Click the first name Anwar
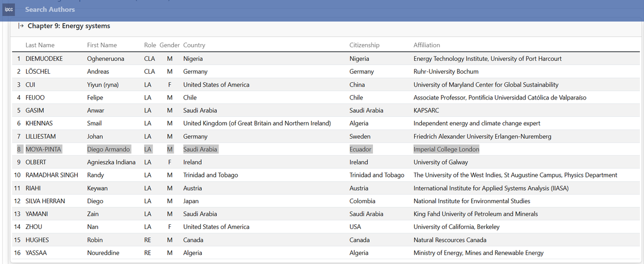Image resolution: width=644 pixels, height=264 pixels. [96, 110]
